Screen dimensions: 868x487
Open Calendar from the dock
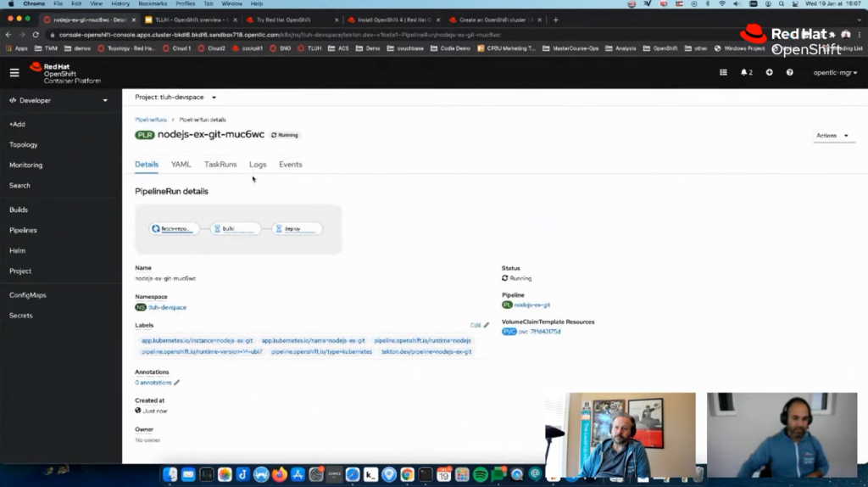[x=444, y=474]
